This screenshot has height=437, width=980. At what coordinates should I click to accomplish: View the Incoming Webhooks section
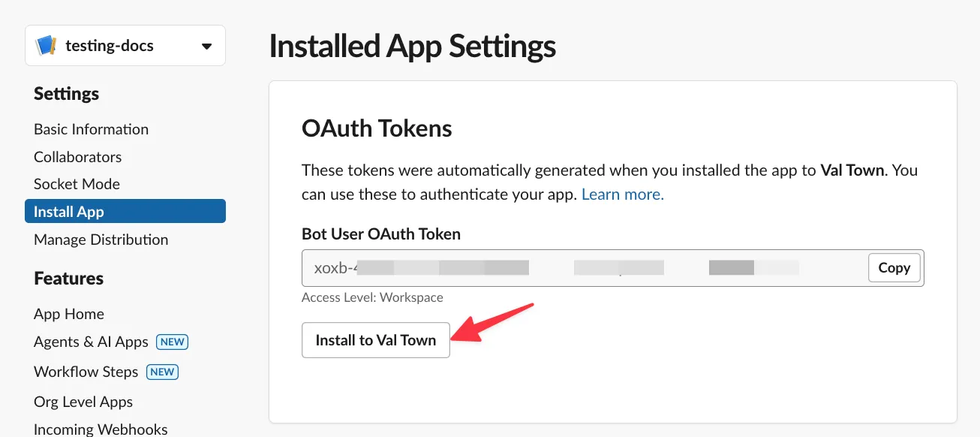point(100,429)
